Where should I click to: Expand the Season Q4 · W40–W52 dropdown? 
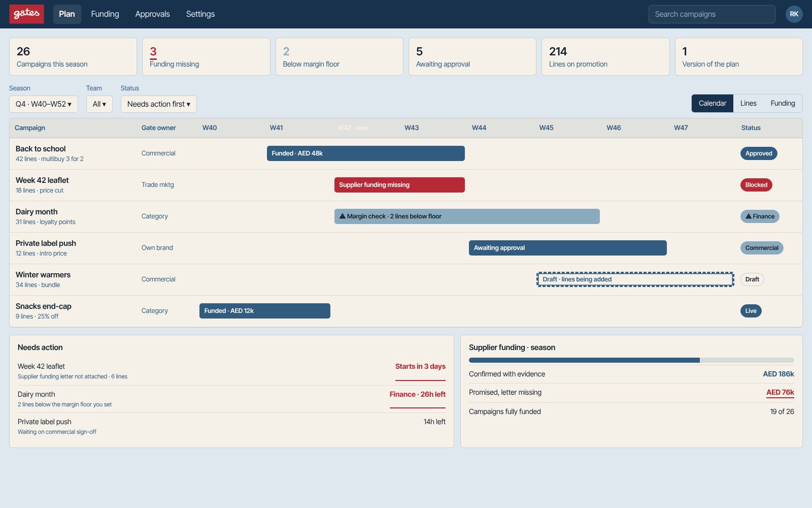44,104
